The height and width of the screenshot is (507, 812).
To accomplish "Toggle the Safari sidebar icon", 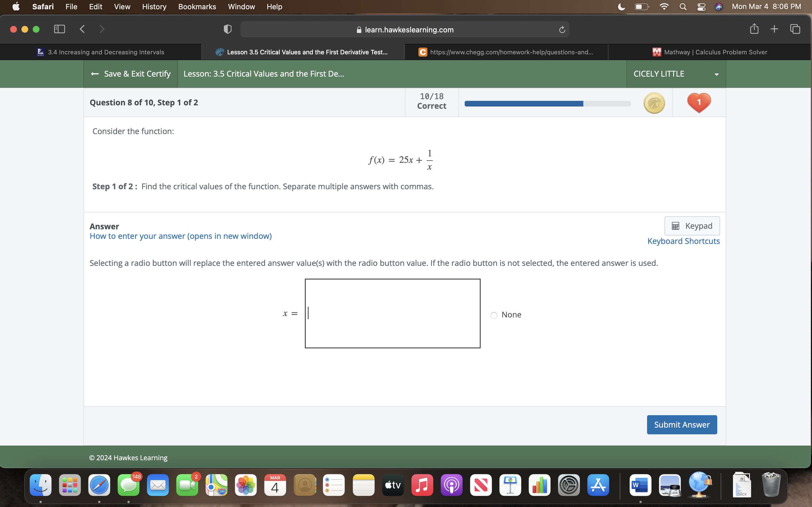I will (x=59, y=29).
